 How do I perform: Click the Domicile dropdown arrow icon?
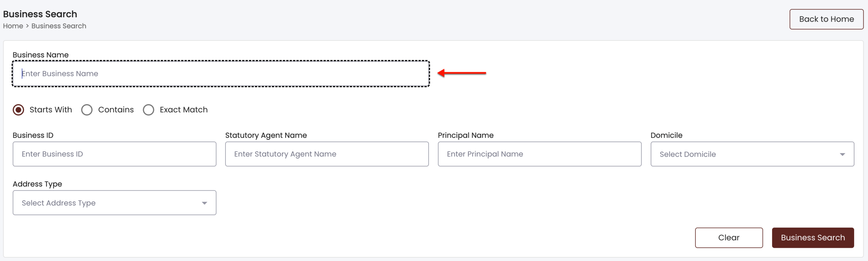[842, 154]
